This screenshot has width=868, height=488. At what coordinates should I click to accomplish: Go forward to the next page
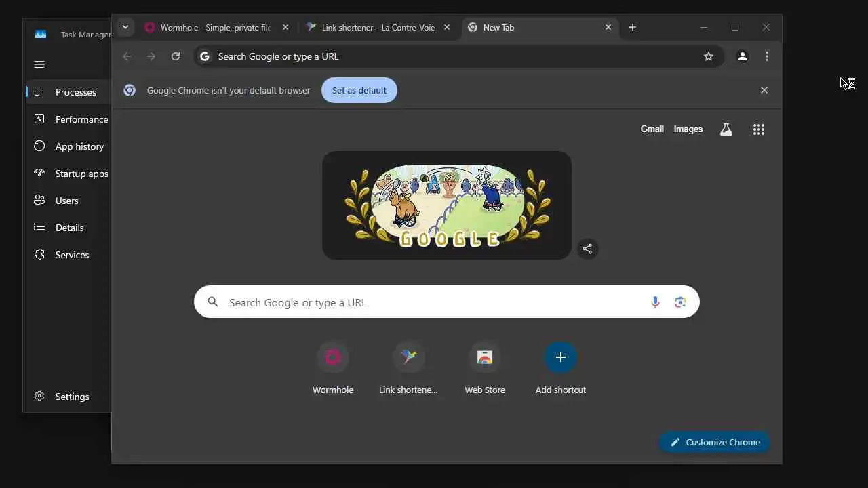[x=151, y=56]
